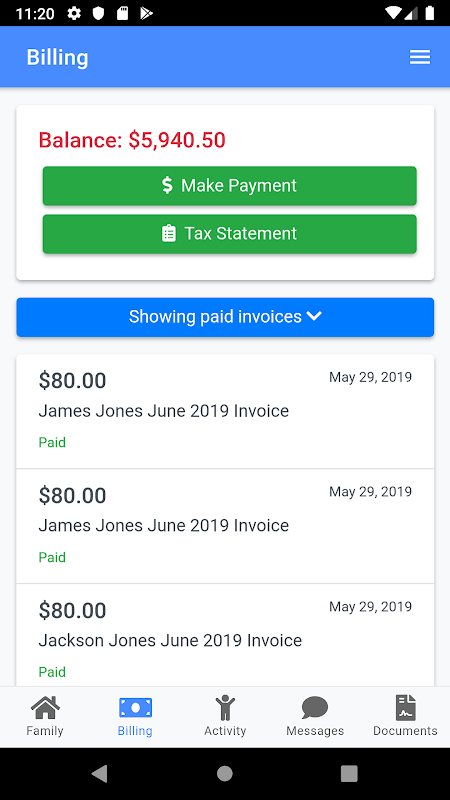Click the chevron beside Showing paid invoices
The width and height of the screenshot is (450, 800).
tap(314, 317)
